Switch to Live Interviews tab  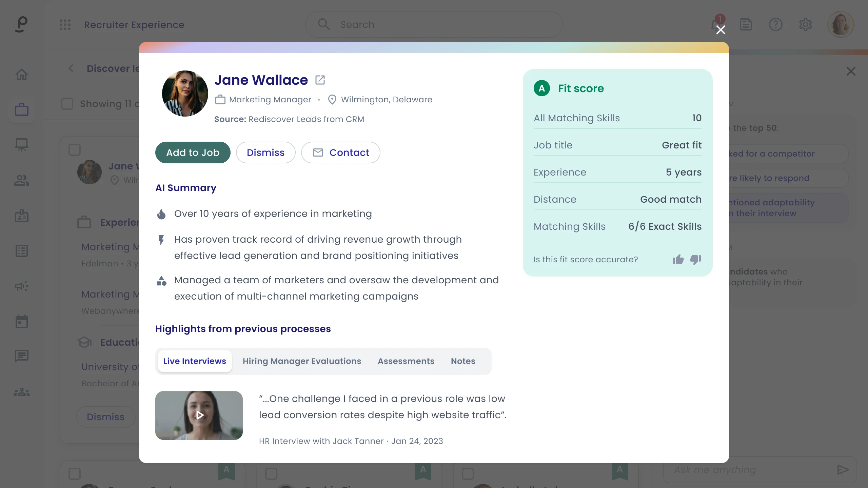(195, 361)
